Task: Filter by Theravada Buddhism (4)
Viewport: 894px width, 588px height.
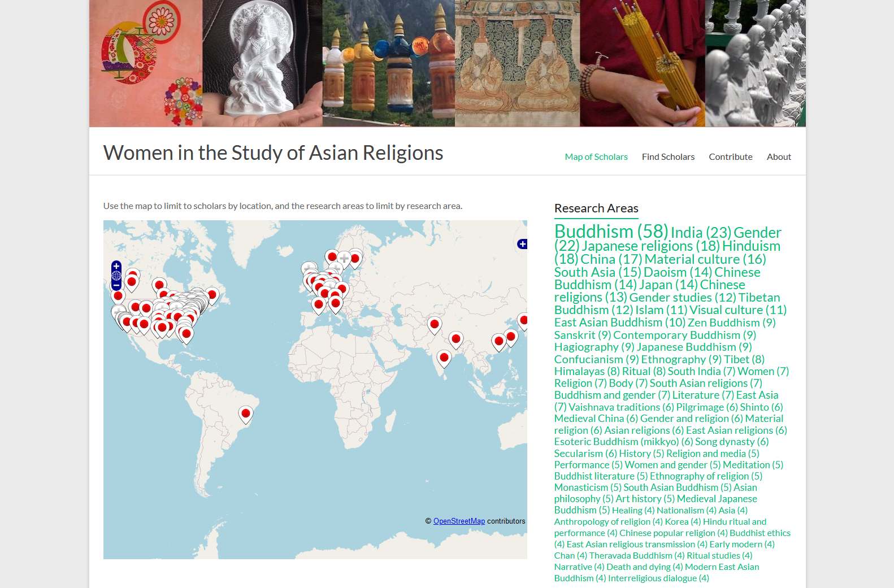Action: [x=636, y=556]
